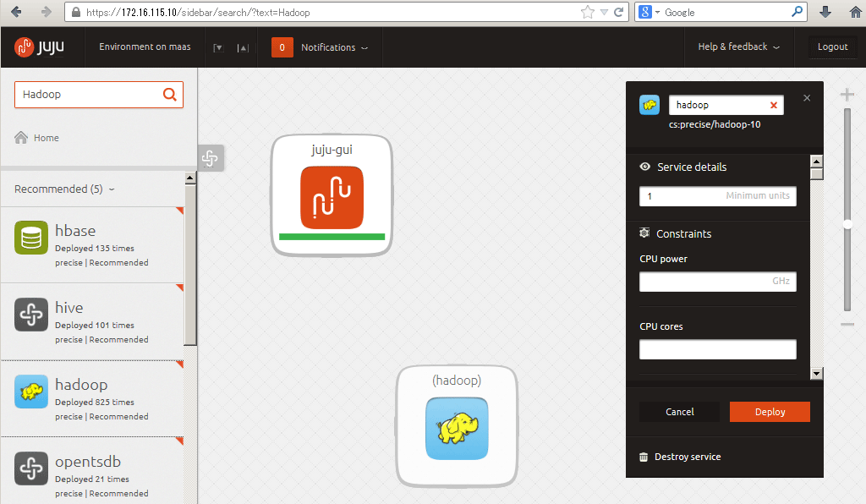Focus the Minimum units field
The image size is (866, 504).
coord(717,196)
